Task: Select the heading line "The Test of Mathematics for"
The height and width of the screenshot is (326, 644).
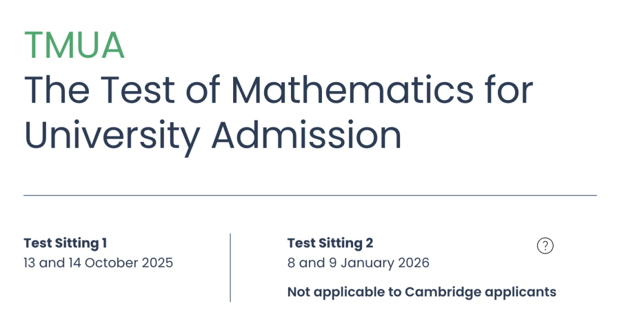Action: click(x=278, y=89)
